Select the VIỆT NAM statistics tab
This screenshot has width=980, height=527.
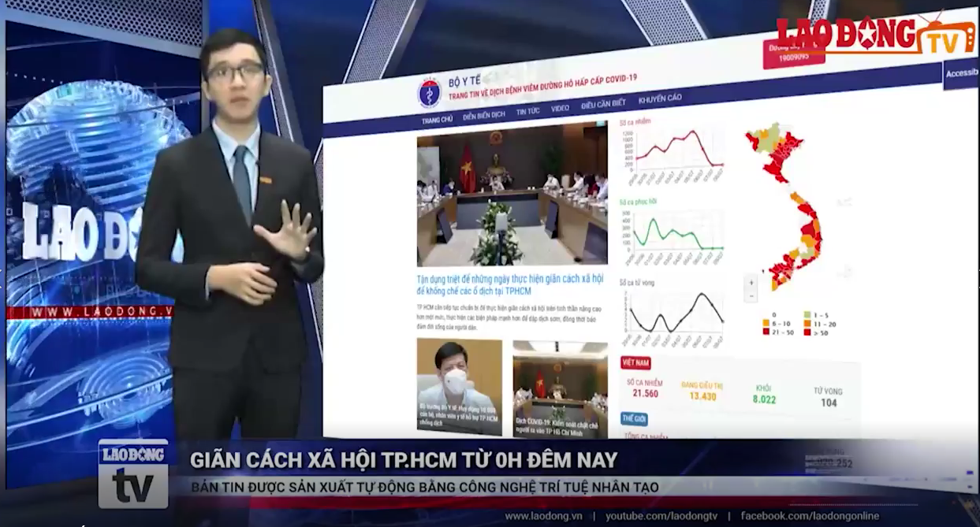click(x=635, y=363)
